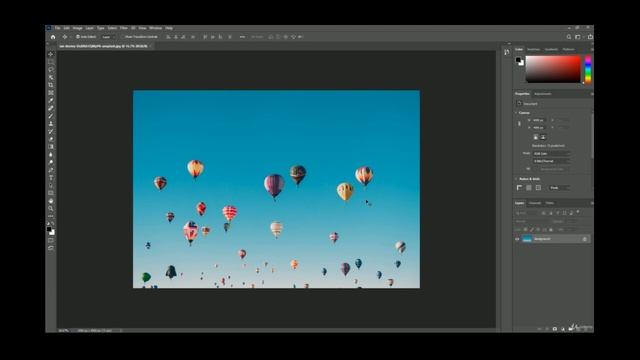Click the Share icon at top right
Screen dimensions: 640x360
(x=590, y=37)
